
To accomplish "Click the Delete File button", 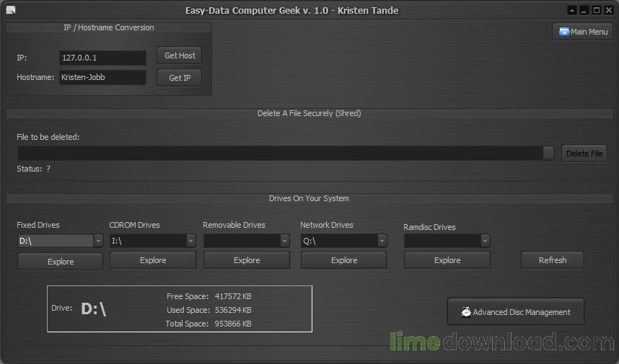I will coord(584,154).
